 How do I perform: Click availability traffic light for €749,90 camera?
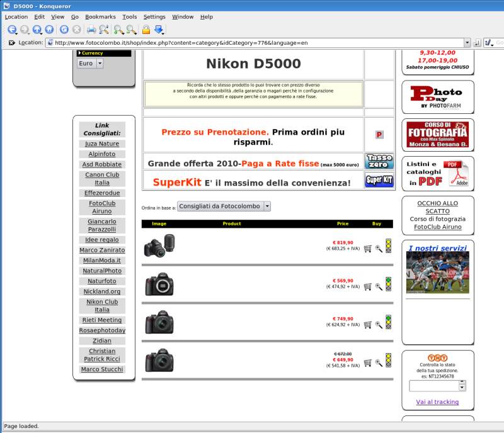tap(389, 322)
